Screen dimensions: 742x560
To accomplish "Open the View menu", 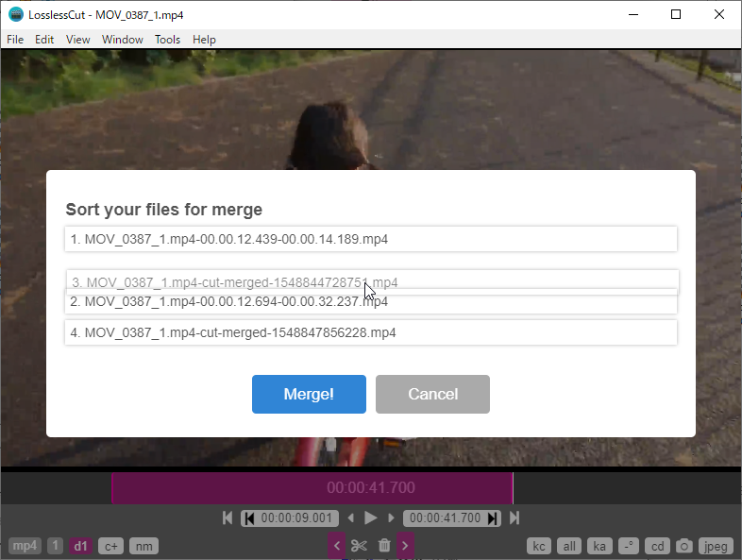I will coord(77,40).
